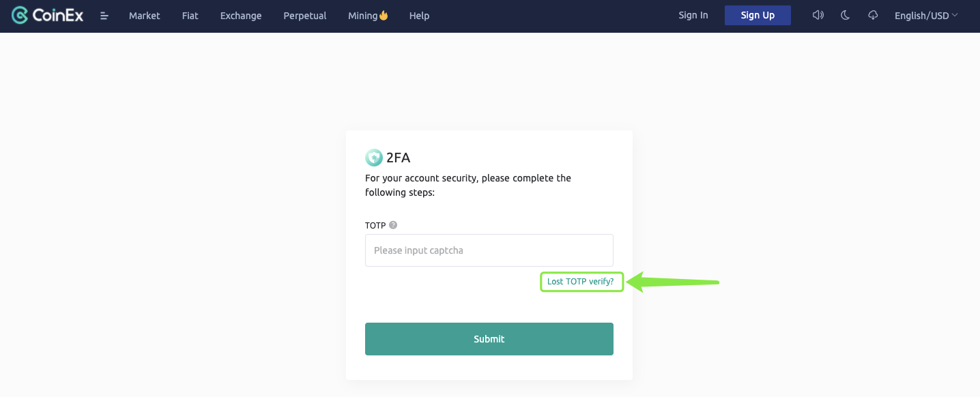The image size is (980, 397).
Task: Toggle dark mode with moon icon
Action: (x=845, y=15)
